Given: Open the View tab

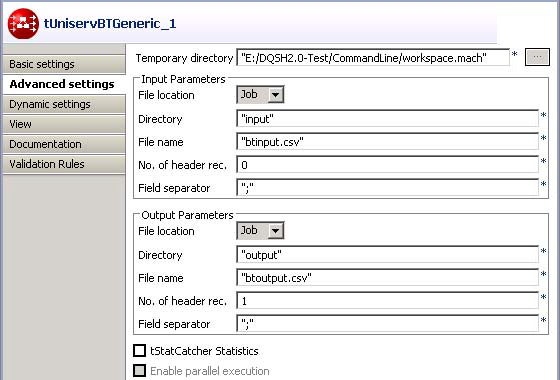Looking at the screenshot, I should click(x=64, y=124).
